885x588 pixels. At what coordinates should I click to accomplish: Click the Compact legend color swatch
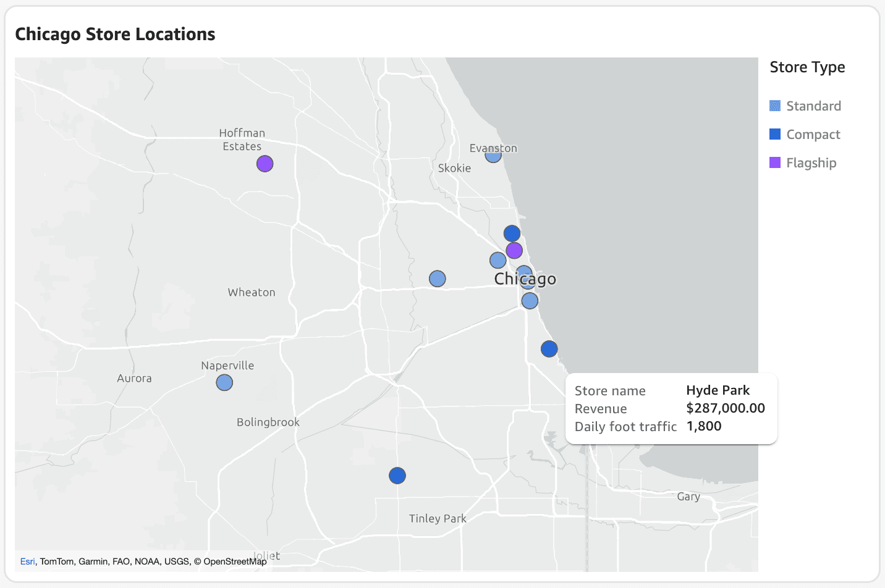(x=775, y=134)
